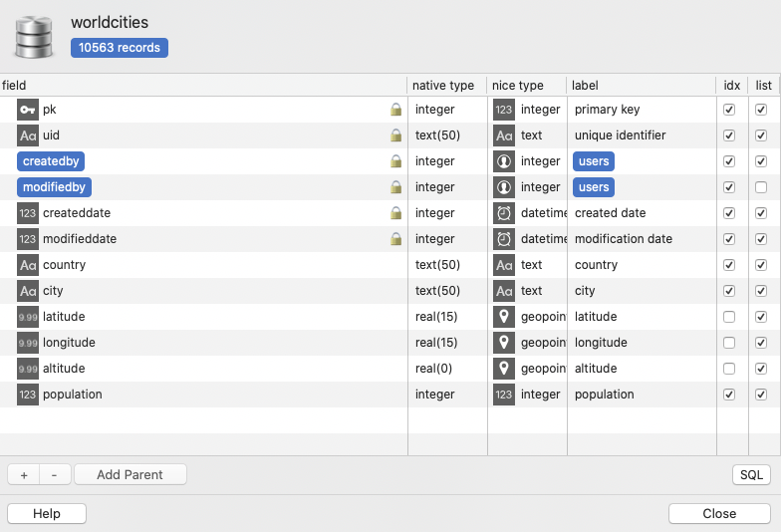Click the Add Parent button
The width and height of the screenshot is (781, 532).
point(130,475)
